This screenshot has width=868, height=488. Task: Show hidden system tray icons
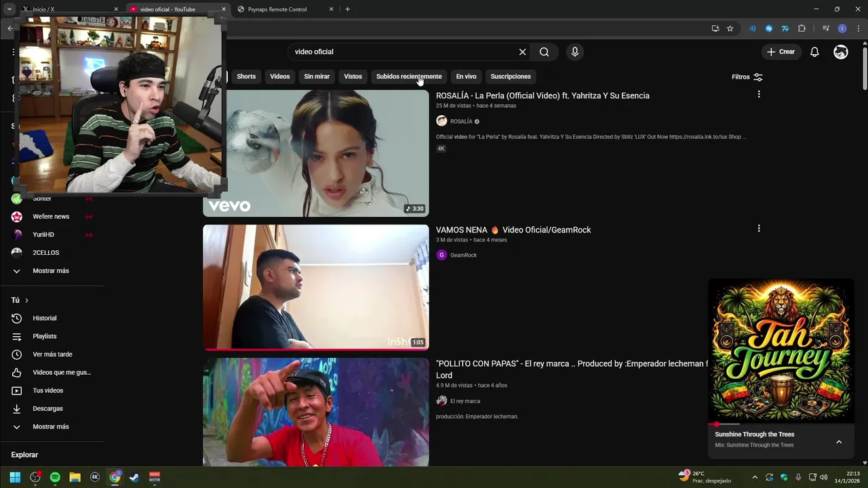tap(755, 477)
